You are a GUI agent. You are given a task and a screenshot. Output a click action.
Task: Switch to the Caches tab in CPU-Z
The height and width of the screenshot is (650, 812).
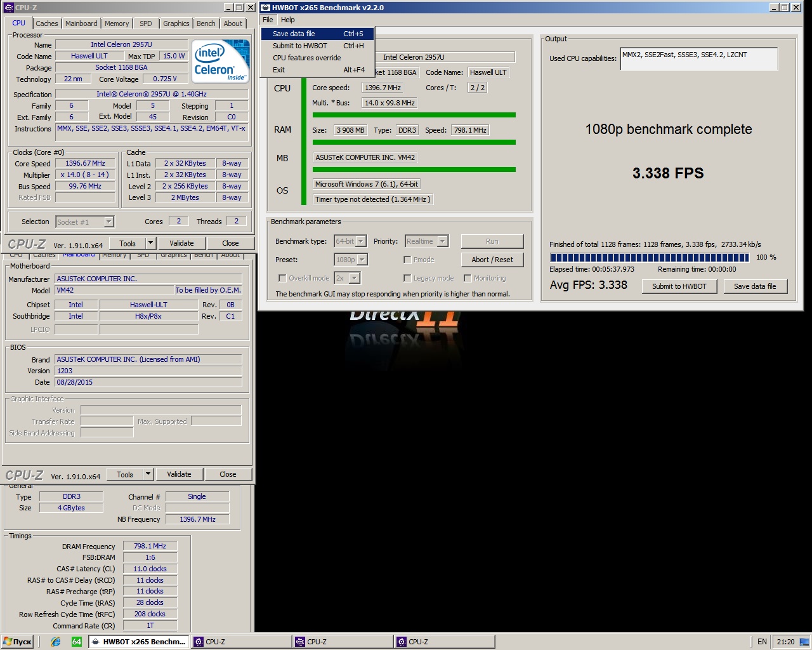click(x=47, y=23)
